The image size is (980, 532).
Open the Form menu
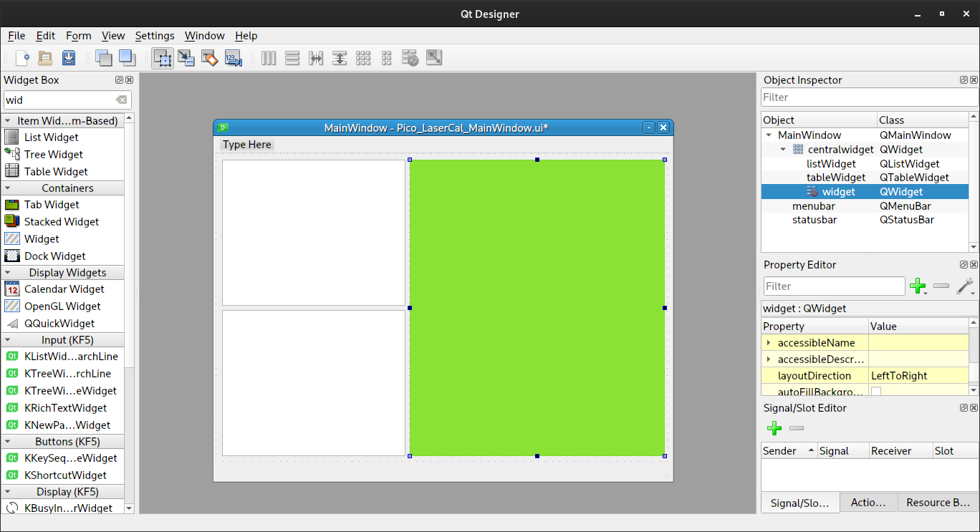[x=79, y=36]
